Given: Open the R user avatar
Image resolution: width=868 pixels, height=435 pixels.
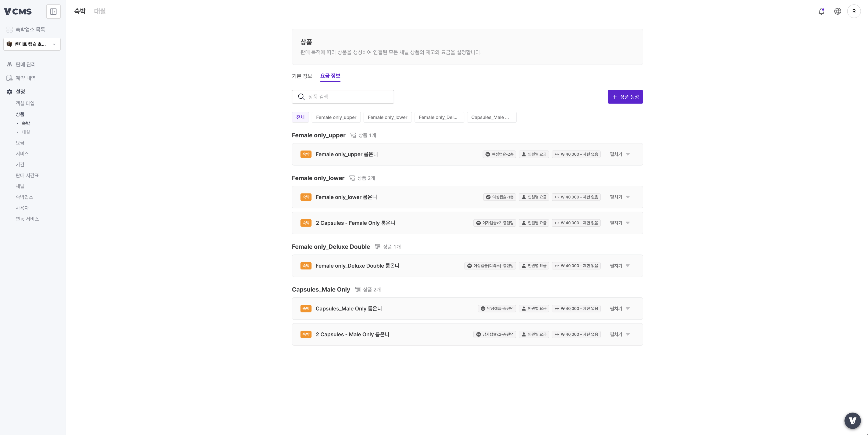Looking at the screenshot, I should pos(854,11).
